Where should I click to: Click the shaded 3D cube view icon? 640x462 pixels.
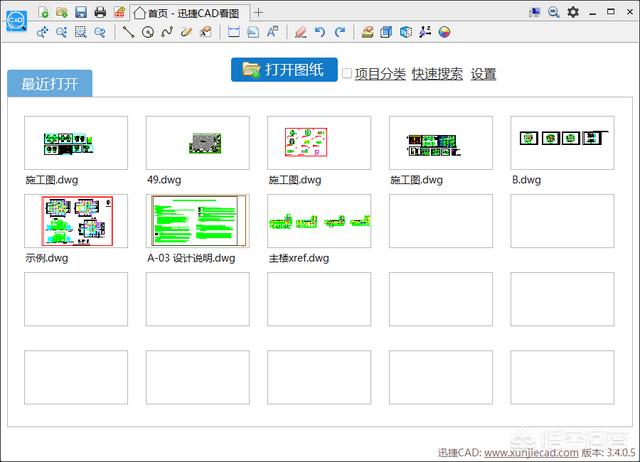406,32
